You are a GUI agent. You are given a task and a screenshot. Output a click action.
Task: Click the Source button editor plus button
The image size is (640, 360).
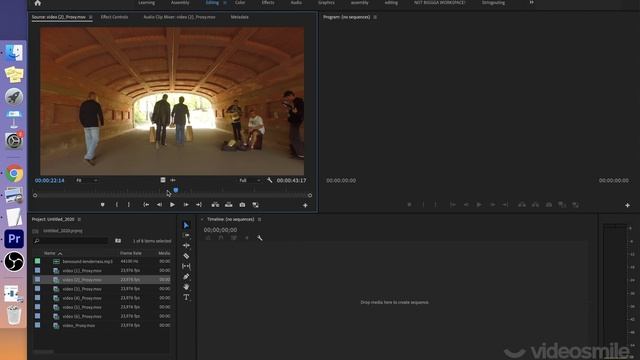305,205
